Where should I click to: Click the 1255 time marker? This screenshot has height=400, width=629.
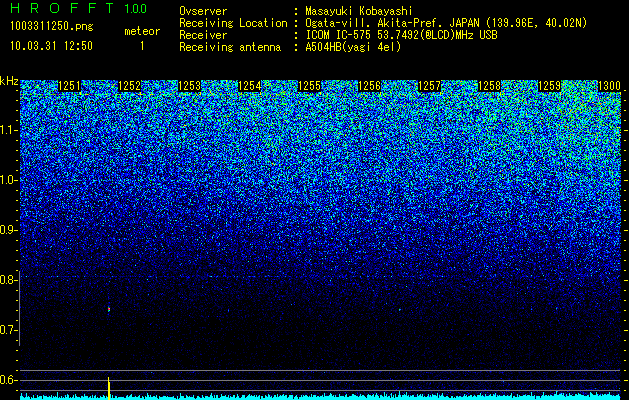point(310,86)
